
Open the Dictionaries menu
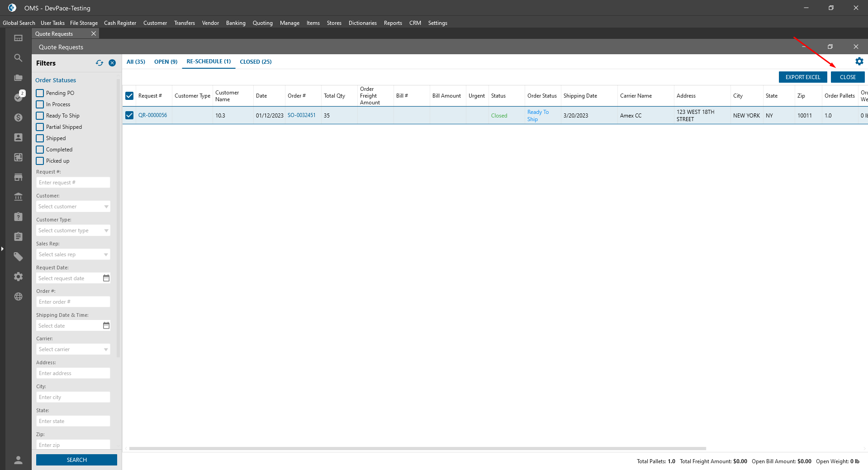click(x=363, y=23)
